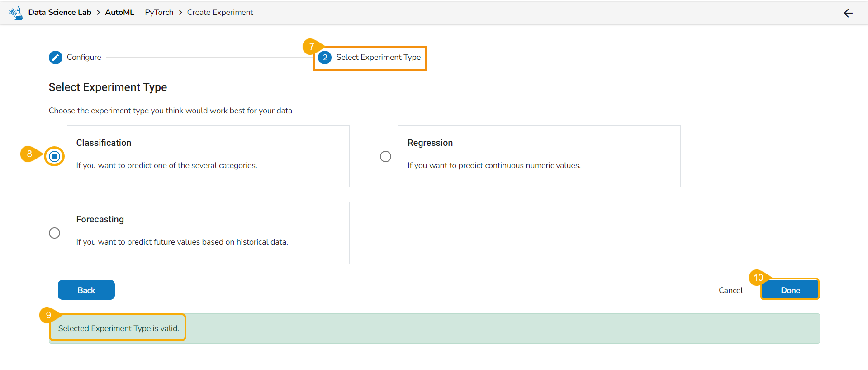Click the step 2 circle icon
The image size is (868, 370).
(325, 58)
